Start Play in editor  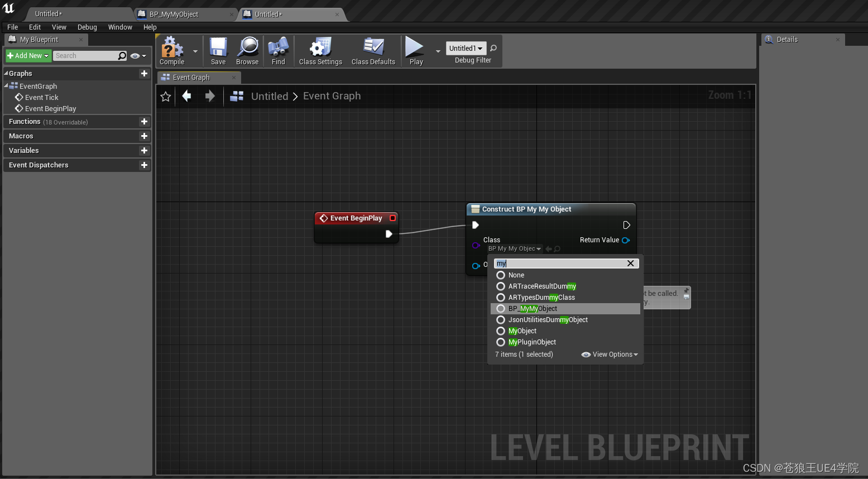coord(416,51)
